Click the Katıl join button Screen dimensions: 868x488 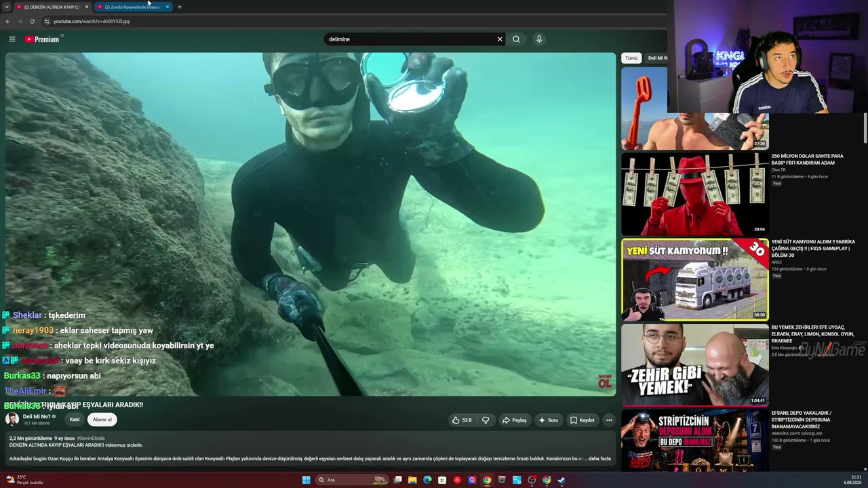point(75,420)
